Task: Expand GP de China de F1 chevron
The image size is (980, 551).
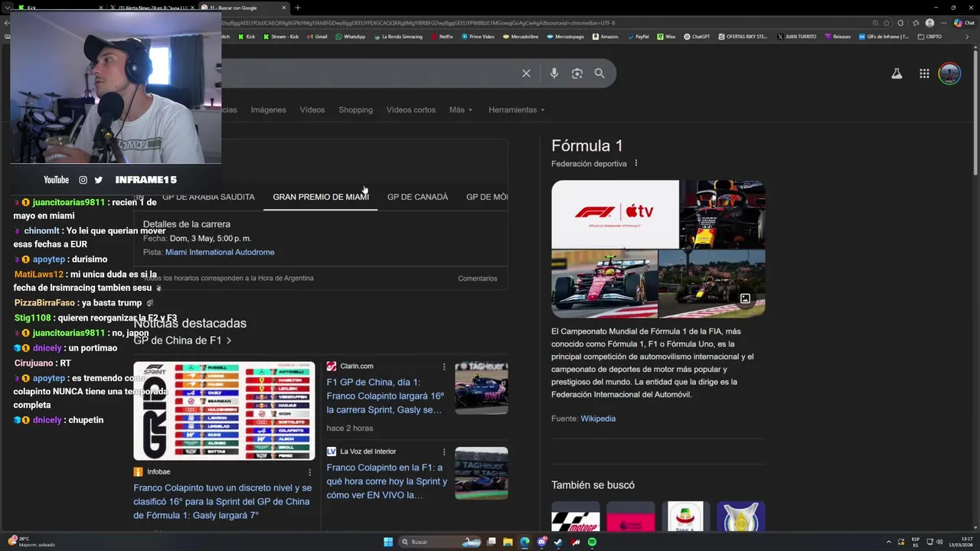Action: pyautogui.click(x=229, y=341)
